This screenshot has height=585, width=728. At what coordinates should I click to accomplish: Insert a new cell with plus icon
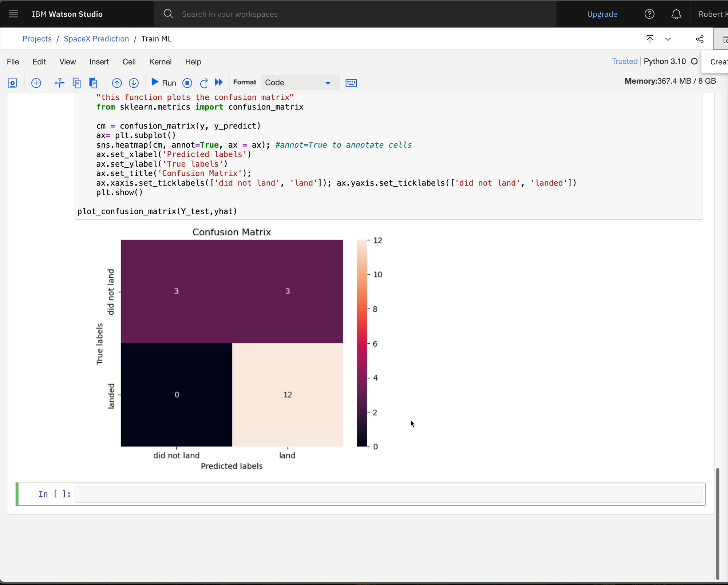click(36, 83)
